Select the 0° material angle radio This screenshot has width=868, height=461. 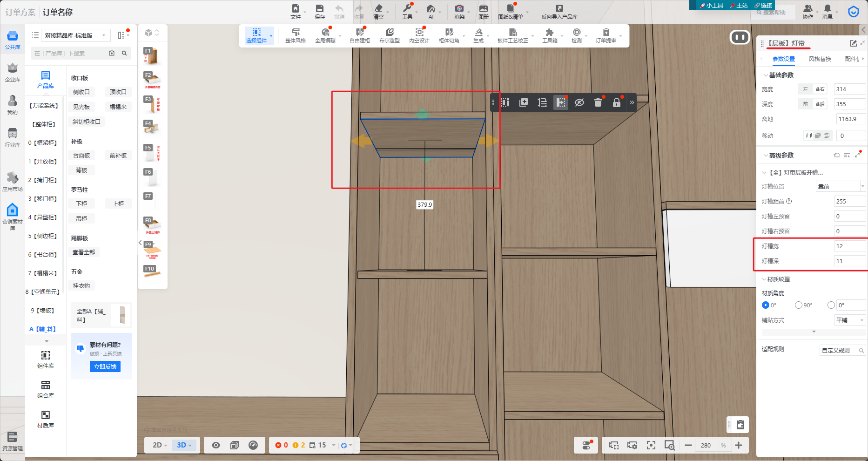[766, 305]
